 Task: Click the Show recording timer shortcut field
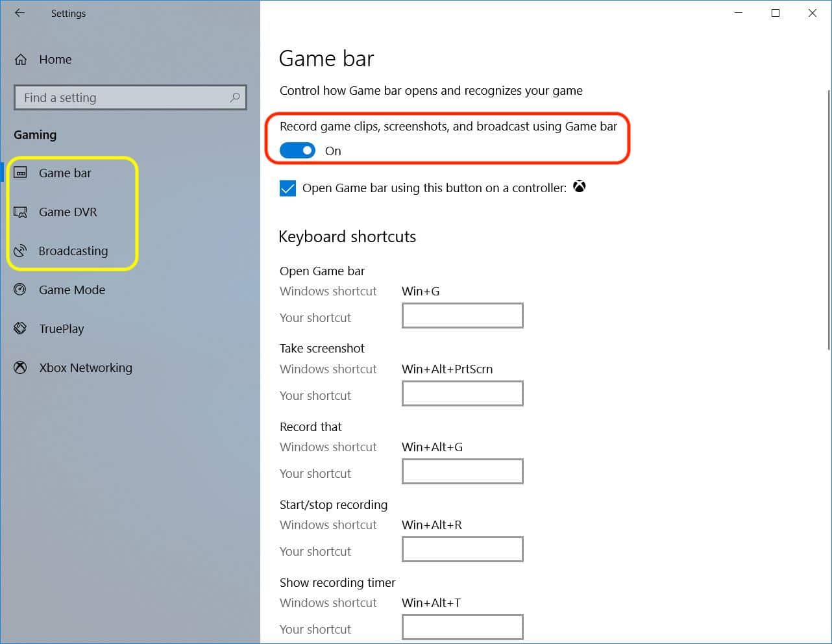[462, 626]
